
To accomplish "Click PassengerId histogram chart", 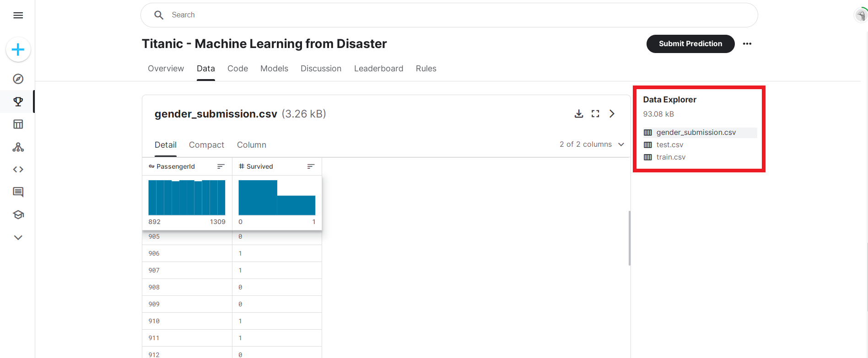I will (187, 198).
